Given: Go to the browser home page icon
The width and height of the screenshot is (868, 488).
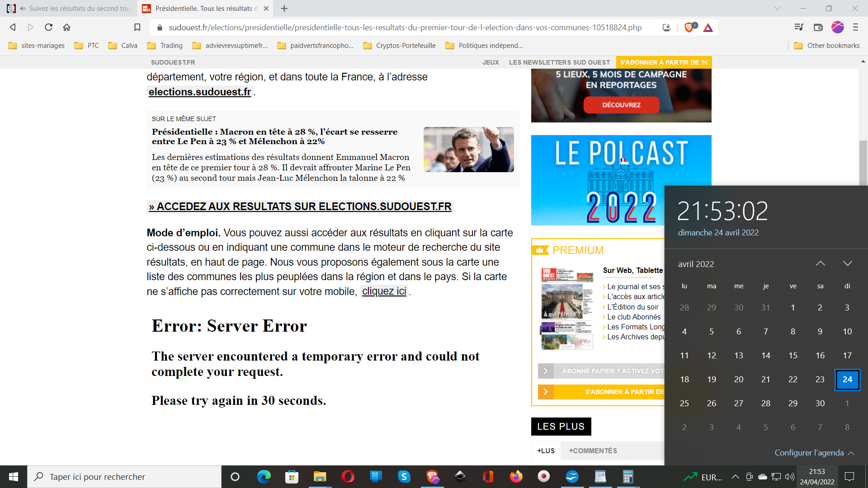Looking at the screenshot, I should 67,28.
